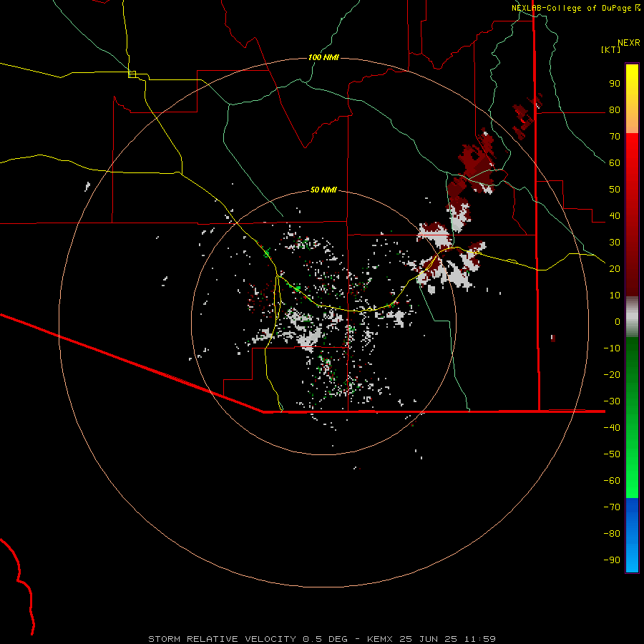This screenshot has height=644, width=644.
Task: Pick the yellow top segment of velocity color bar
Action: pos(632,99)
